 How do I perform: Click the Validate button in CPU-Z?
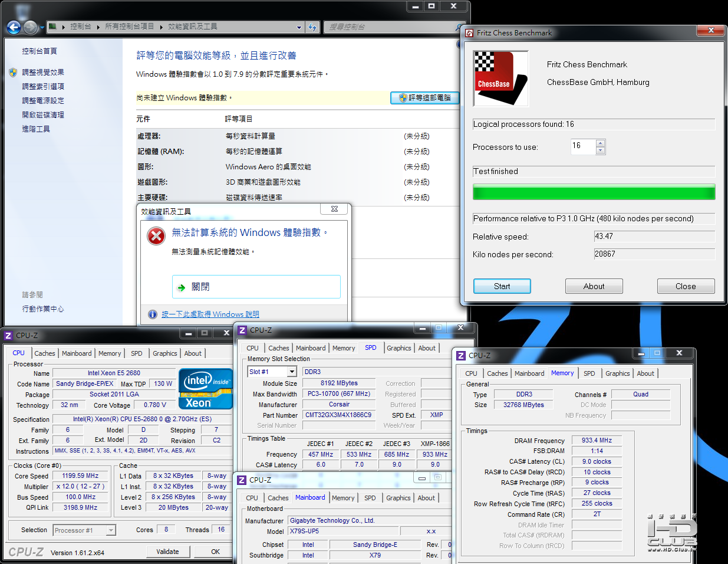(168, 552)
